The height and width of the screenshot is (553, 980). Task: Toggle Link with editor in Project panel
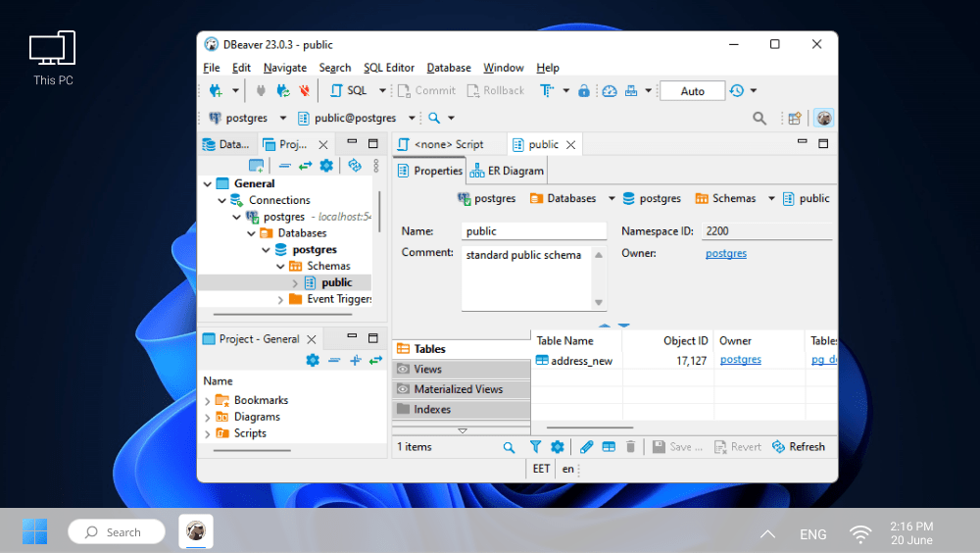[x=375, y=360]
